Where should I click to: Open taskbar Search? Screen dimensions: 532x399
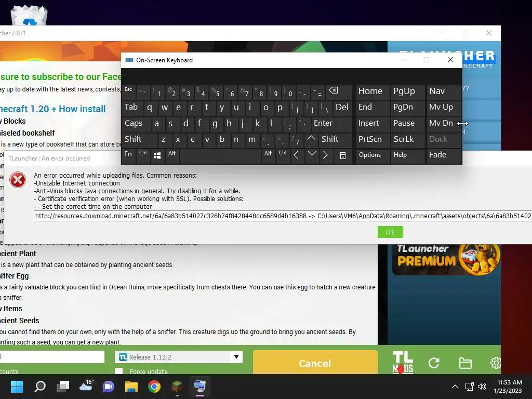(x=40, y=387)
